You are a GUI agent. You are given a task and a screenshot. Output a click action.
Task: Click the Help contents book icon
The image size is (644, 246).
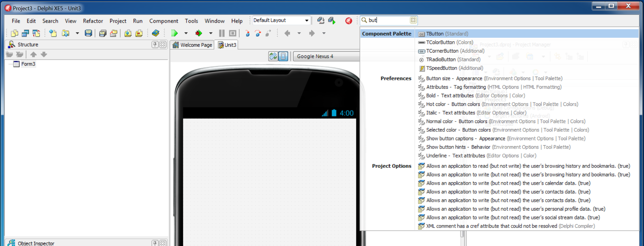[156, 33]
